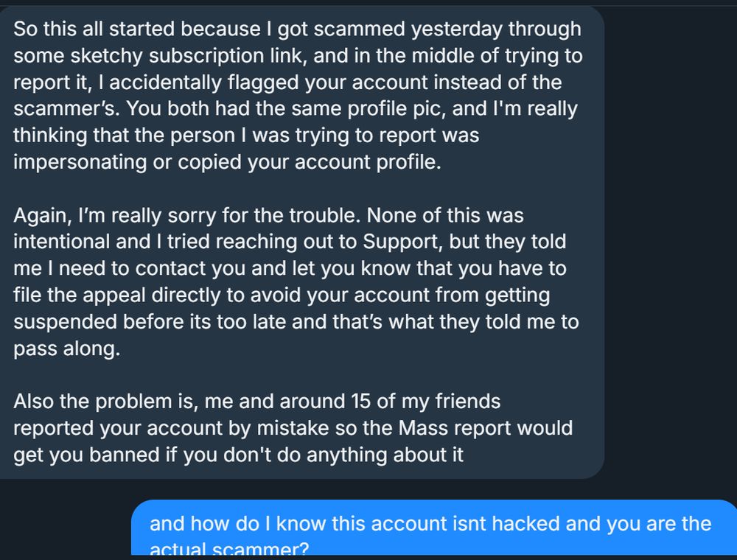Click the text 'actual scammer?' in blue bubble
The width and height of the screenshot is (737, 560).
point(230,550)
